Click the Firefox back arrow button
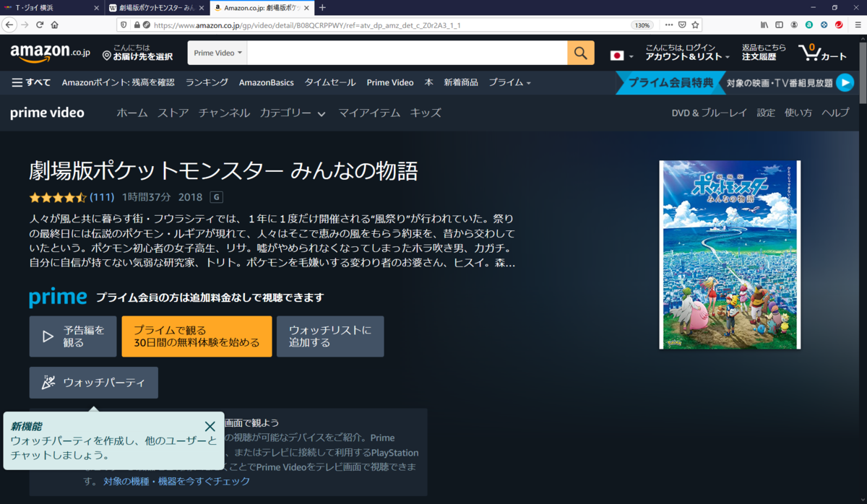 point(9,25)
